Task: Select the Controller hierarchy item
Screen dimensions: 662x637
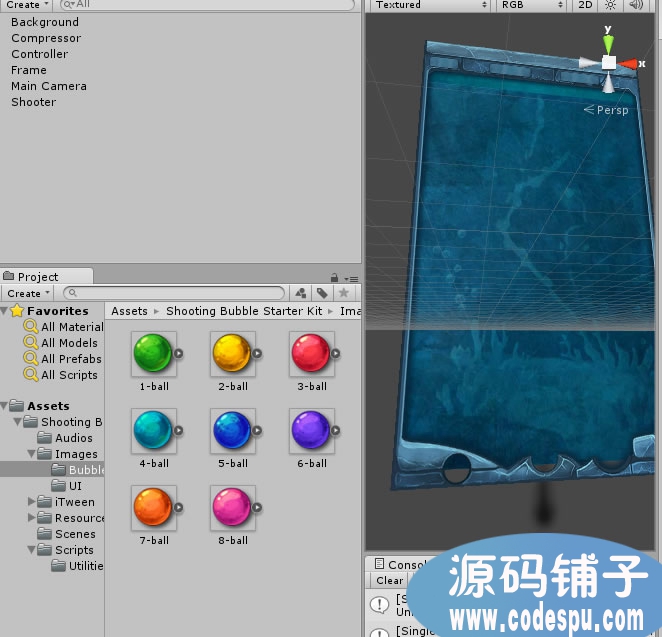Action: coord(40,54)
